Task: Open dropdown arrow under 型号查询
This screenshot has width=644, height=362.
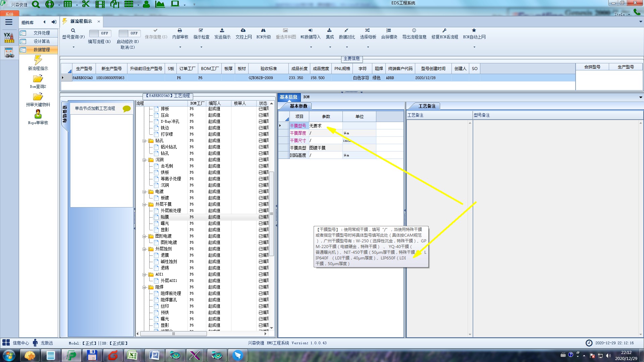Action: [x=73, y=47]
